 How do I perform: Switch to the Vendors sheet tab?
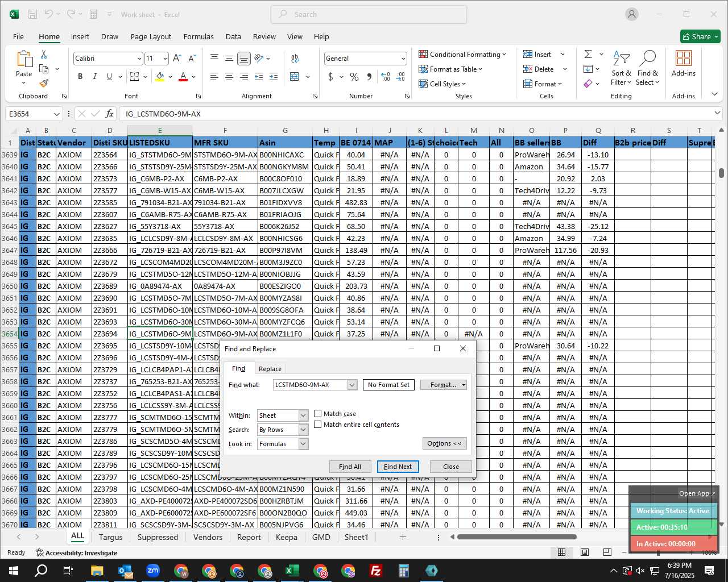[x=208, y=537]
